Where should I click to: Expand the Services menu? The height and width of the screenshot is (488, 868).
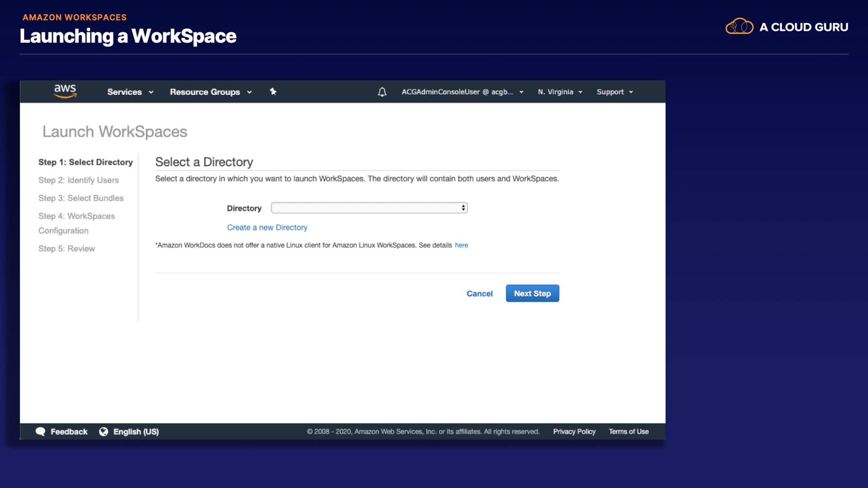click(x=130, y=92)
